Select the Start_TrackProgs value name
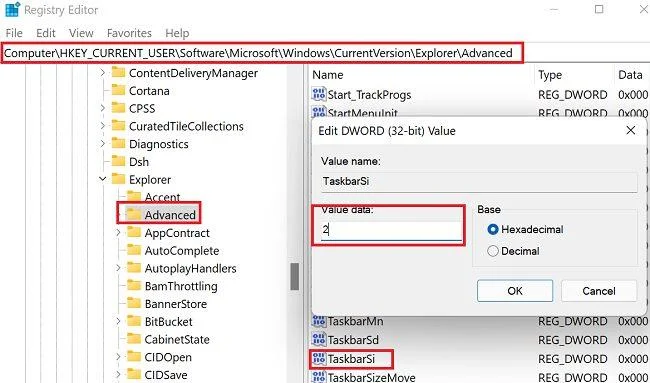Viewport: 650px width, 383px height. click(369, 95)
